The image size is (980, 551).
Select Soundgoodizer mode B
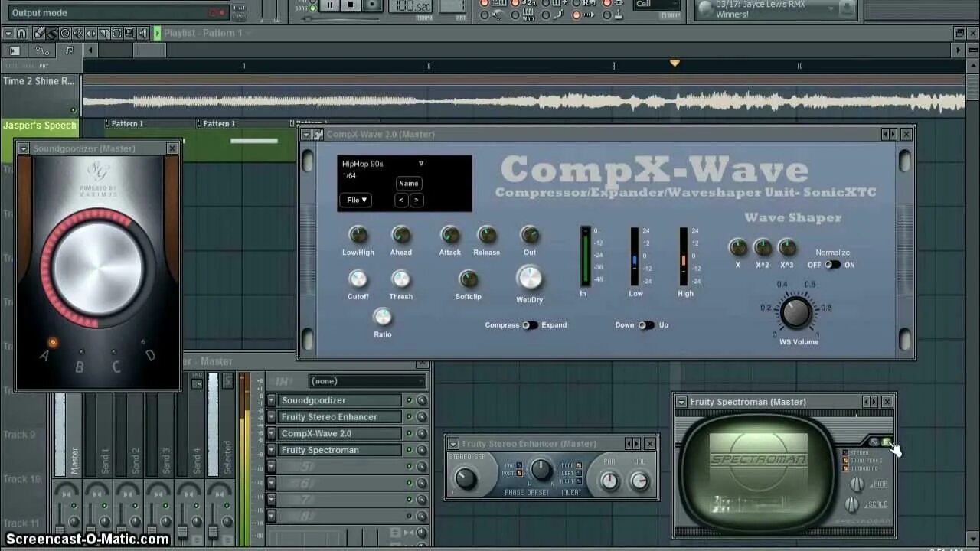82,350
